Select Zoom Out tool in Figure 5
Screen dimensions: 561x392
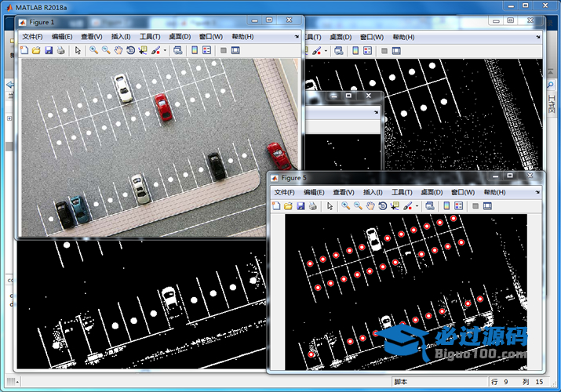click(358, 205)
